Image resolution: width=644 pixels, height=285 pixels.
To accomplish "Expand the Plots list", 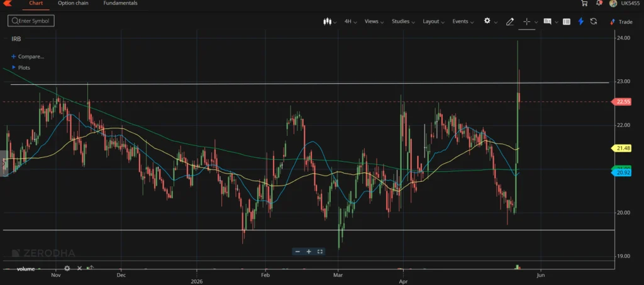I will tap(21, 68).
